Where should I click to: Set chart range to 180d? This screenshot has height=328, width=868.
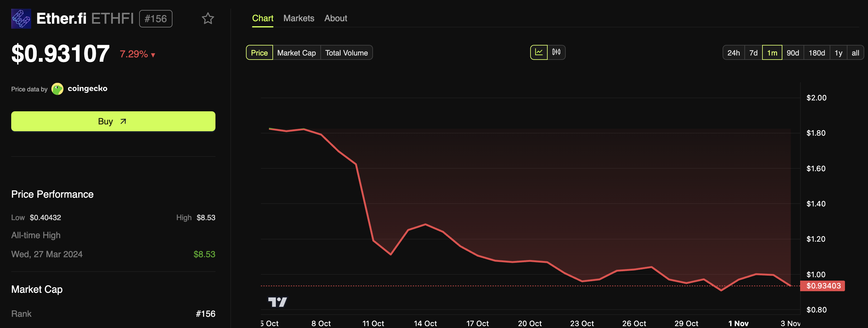pyautogui.click(x=817, y=53)
